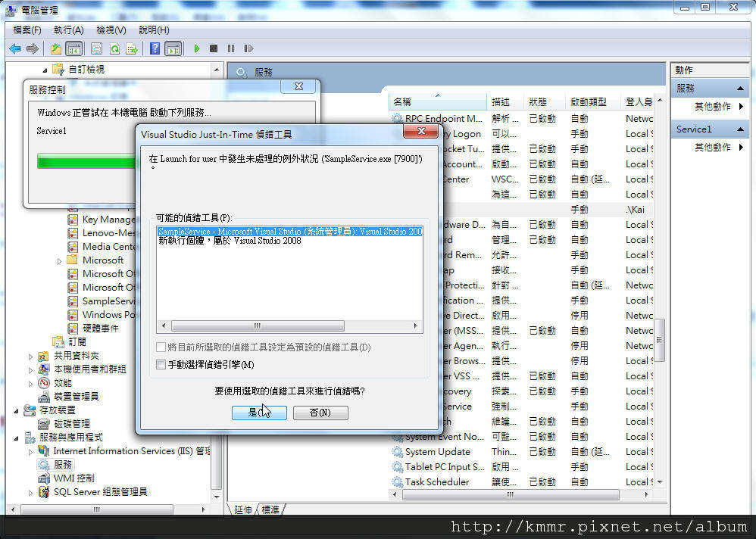The height and width of the screenshot is (539, 756).
Task: Click the console tree horizontal scrollbar thumb
Action: [x=97, y=509]
